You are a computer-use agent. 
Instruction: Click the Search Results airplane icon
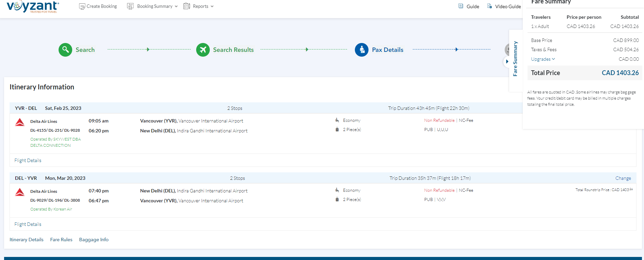203,50
